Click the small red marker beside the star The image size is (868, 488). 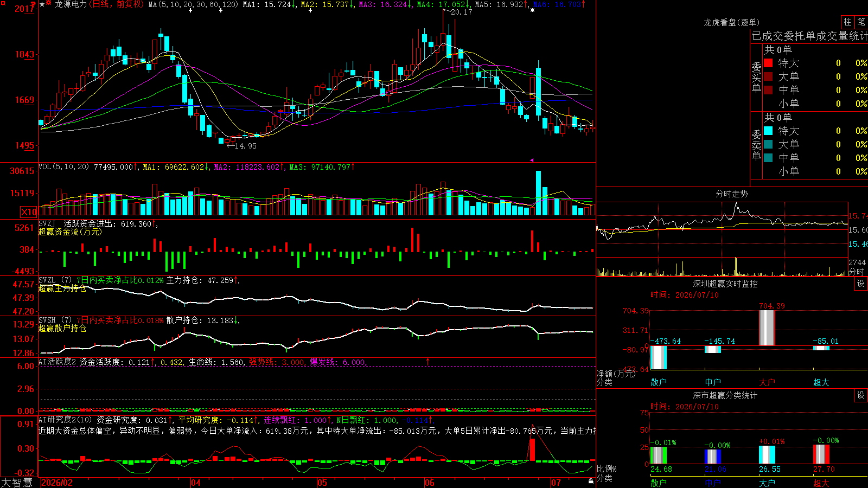(x=49, y=4)
